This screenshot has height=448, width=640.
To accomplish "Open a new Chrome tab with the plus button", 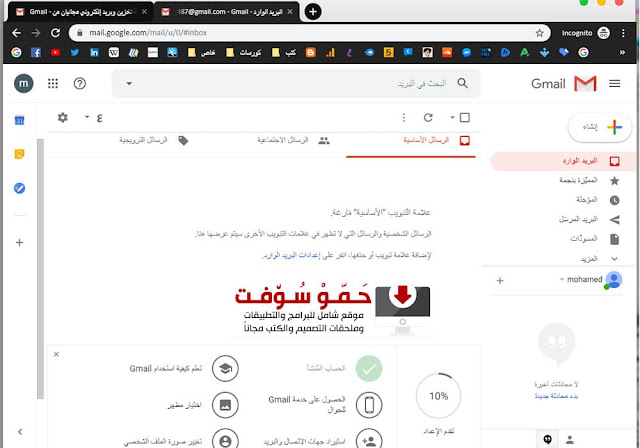I will 313,12.
